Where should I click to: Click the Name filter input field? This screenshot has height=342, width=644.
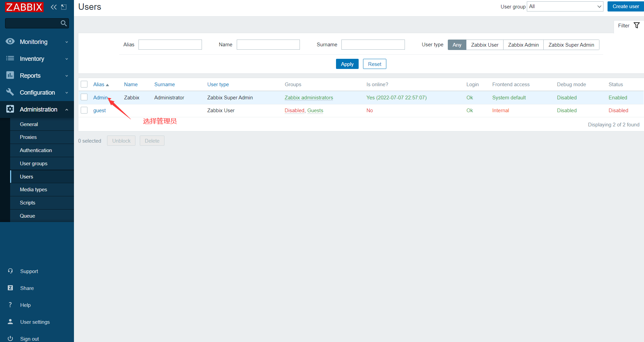point(268,45)
